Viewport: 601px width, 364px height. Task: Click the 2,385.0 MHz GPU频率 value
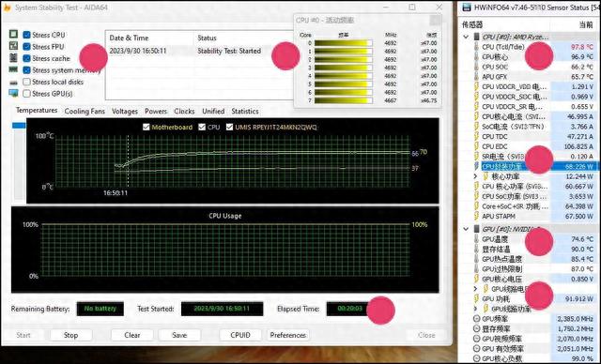tap(575, 318)
